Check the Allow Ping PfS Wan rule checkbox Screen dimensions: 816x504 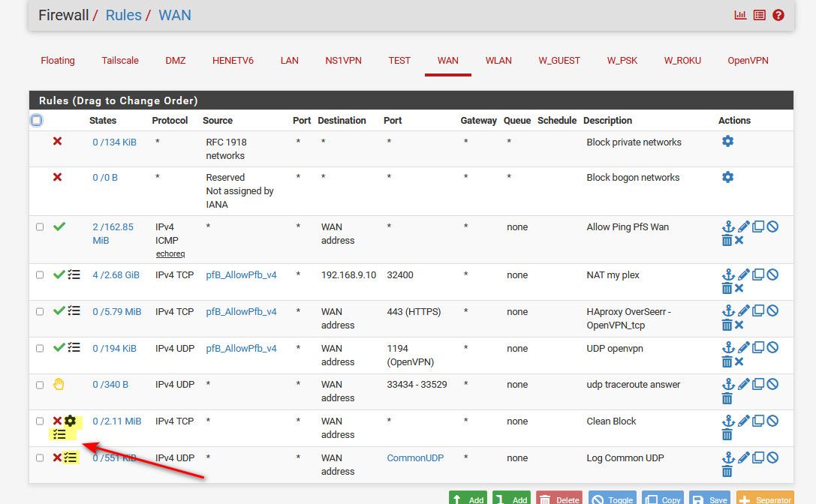[40, 226]
